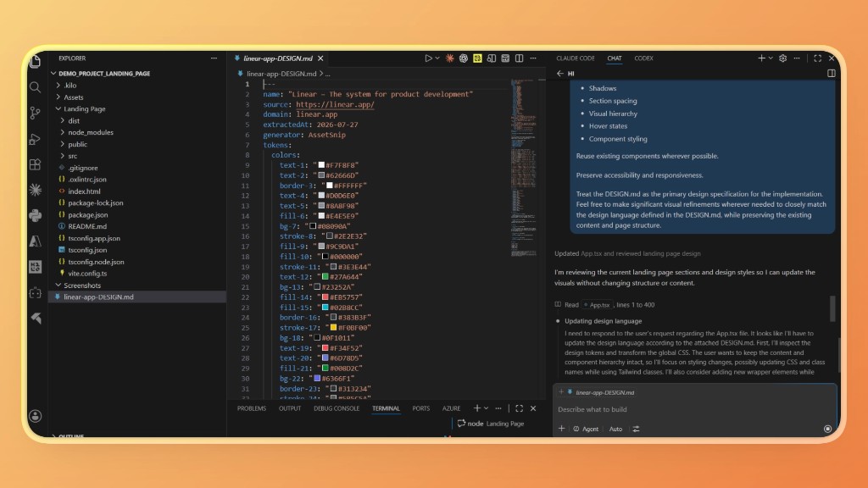Click the text-12 green #27A644 color swatch
868x488 pixels.
click(325, 277)
